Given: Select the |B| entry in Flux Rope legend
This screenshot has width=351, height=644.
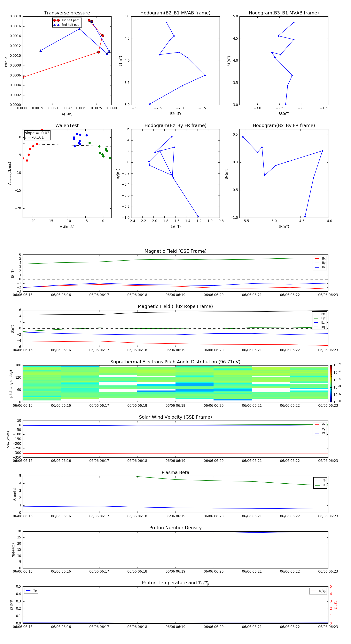Looking at the screenshot, I should coord(320,327).
